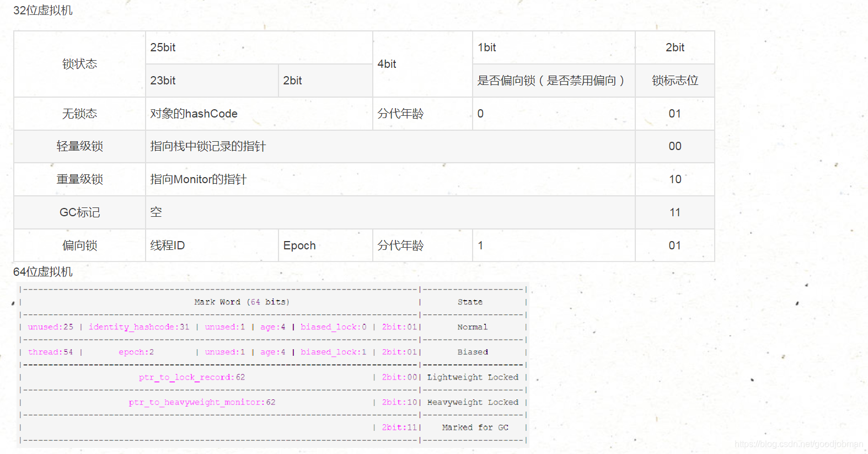The width and height of the screenshot is (868, 454).
Task: Click the "biased_lock:0" field
Action: point(334,327)
